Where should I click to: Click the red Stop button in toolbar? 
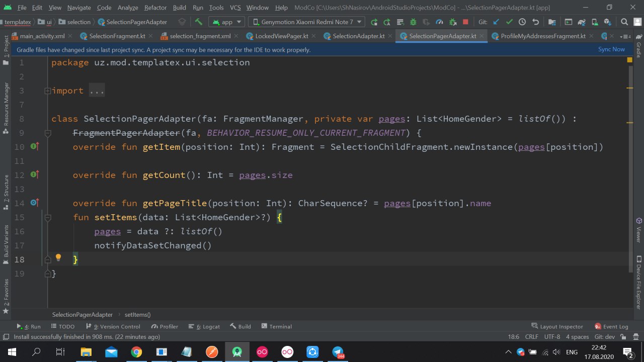[x=465, y=22]
